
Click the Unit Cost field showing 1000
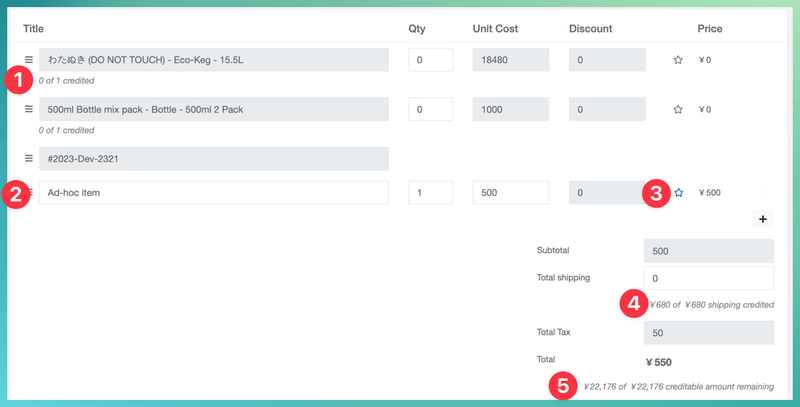coord(510,110)
